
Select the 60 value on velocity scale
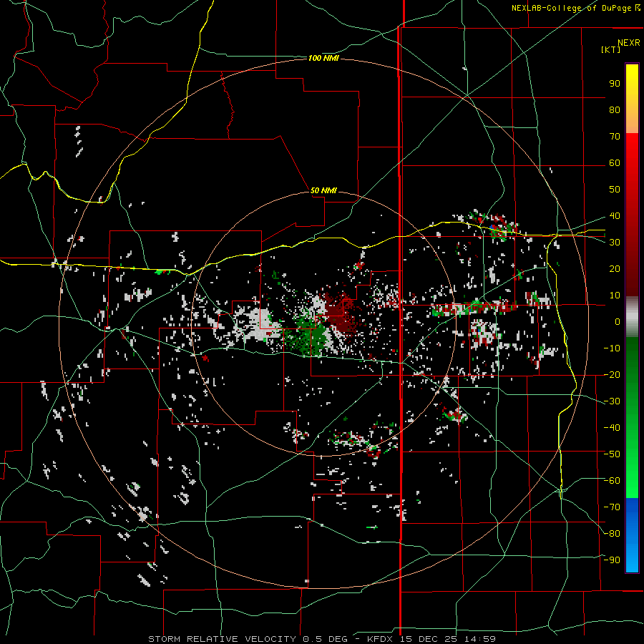(x=615, y=163)
